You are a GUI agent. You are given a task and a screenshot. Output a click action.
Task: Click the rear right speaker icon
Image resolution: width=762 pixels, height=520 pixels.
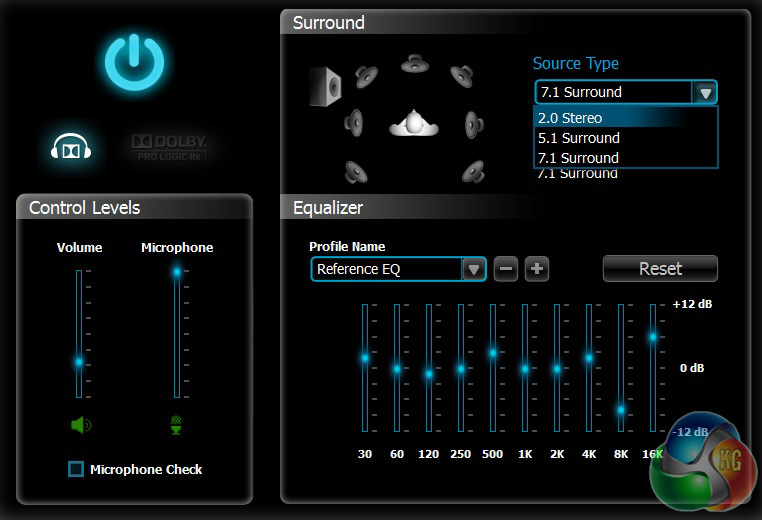[473, 172]
